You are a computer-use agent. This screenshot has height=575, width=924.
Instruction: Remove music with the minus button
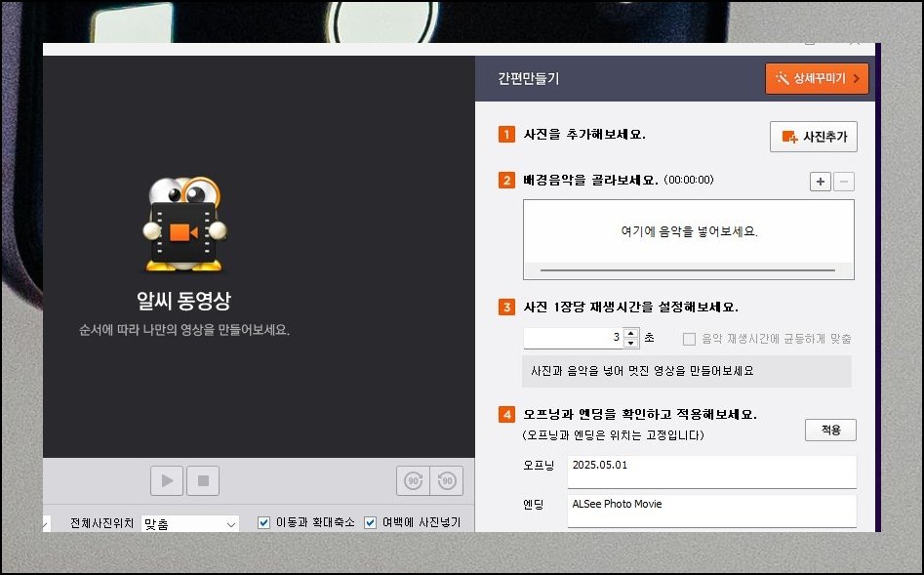(x=844, y=182)
